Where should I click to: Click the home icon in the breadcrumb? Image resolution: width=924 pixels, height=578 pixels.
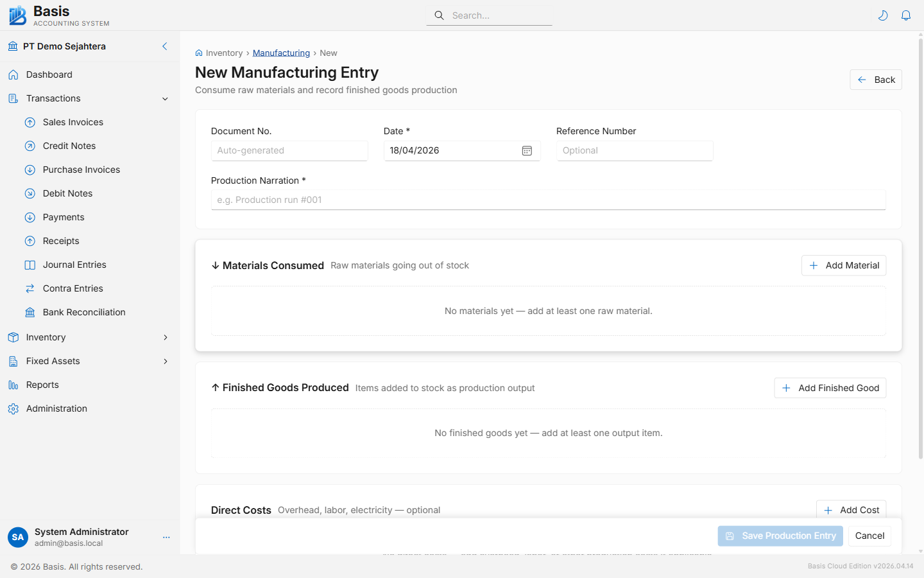199,53
